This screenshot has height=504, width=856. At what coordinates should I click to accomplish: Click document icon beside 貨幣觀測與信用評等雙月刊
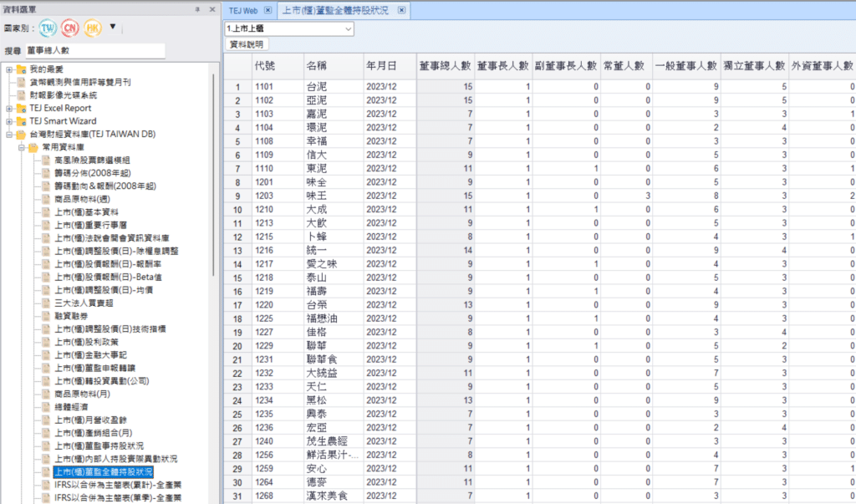coord(21,83)
